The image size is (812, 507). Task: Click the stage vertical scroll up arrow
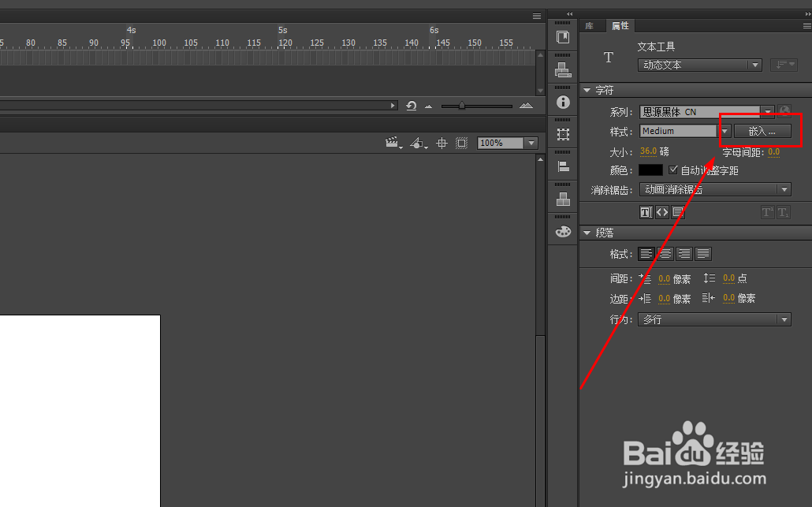click(x=541, y=159)
